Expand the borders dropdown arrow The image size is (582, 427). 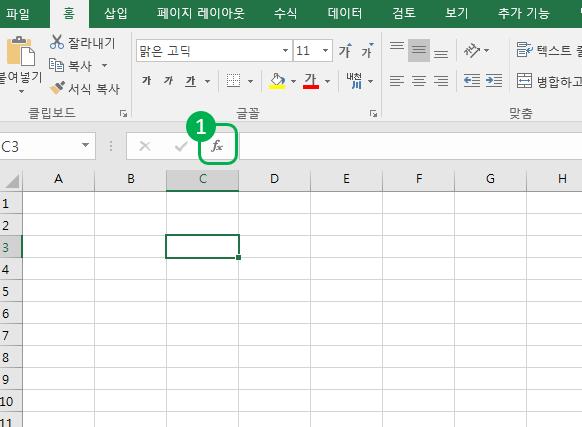251,81
